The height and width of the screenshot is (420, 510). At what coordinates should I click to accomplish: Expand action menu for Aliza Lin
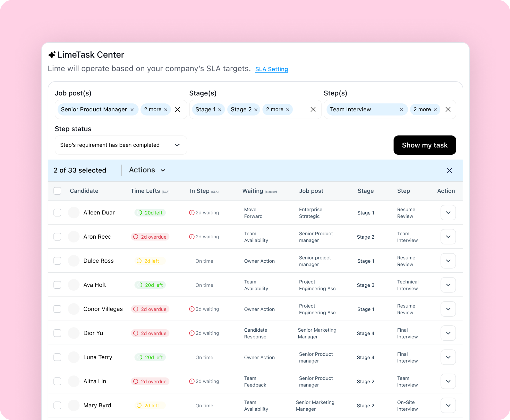[448, 381]
